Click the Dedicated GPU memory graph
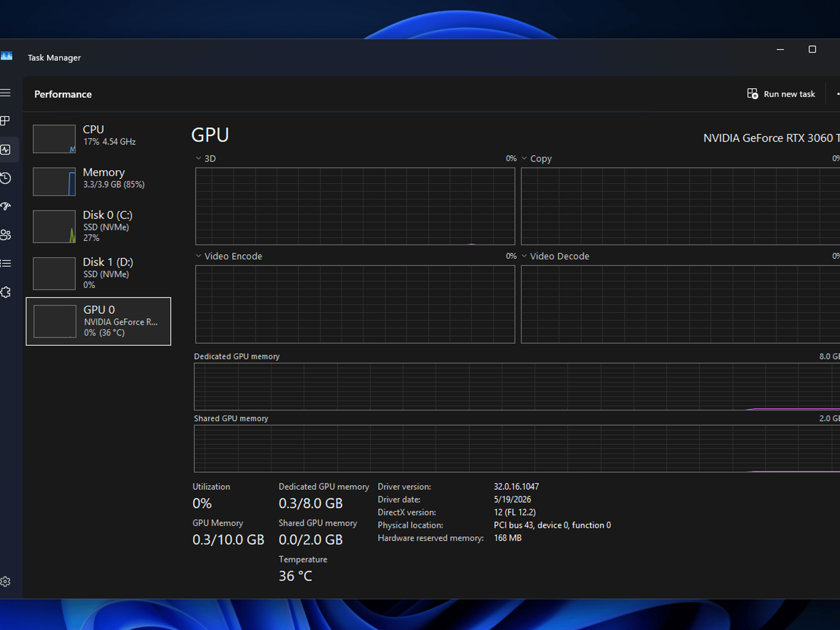The height and width of the screenshot is (630, 840). click(x=517, y=387)
